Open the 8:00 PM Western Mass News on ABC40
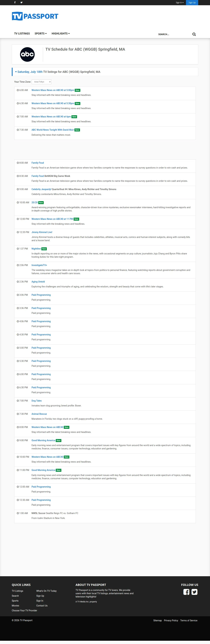The height and width of the screenshot is (644, 210). [x=47, y=427]
